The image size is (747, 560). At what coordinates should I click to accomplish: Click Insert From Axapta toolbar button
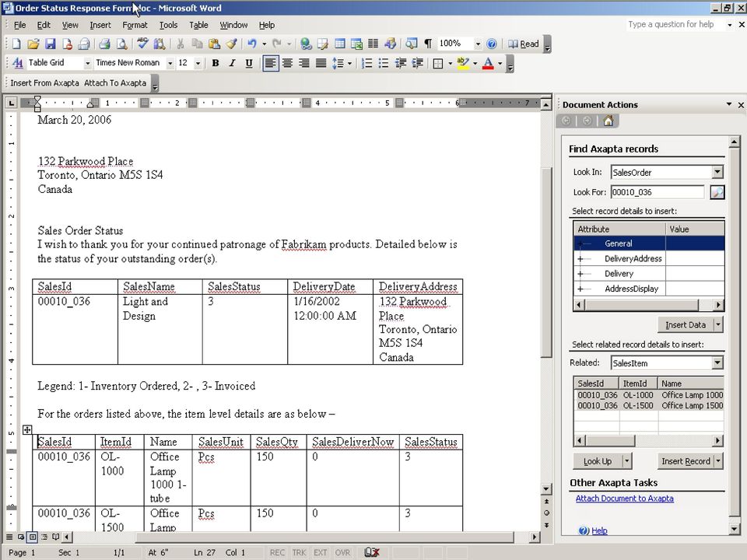pos(45,83)
